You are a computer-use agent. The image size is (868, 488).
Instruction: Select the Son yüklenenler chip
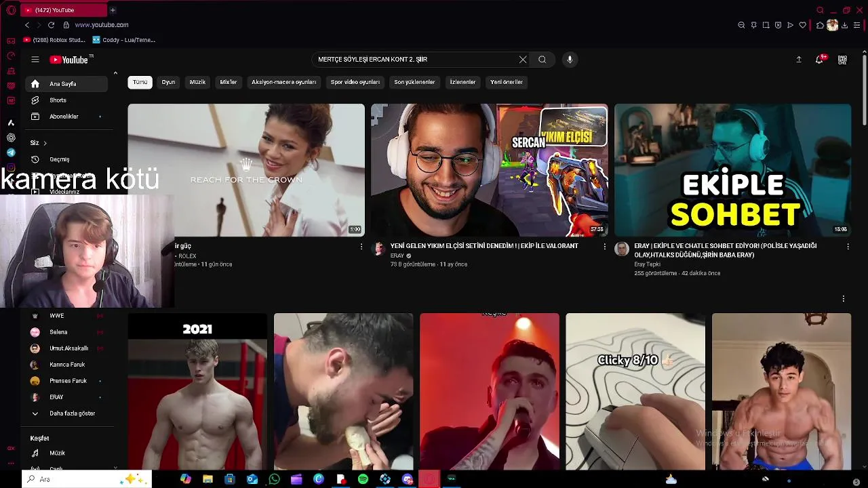pos(414,82)
